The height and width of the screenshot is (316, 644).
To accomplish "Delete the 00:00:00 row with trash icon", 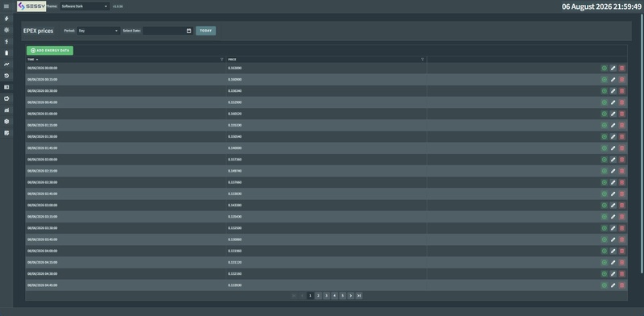I will (x=621, y=69).
